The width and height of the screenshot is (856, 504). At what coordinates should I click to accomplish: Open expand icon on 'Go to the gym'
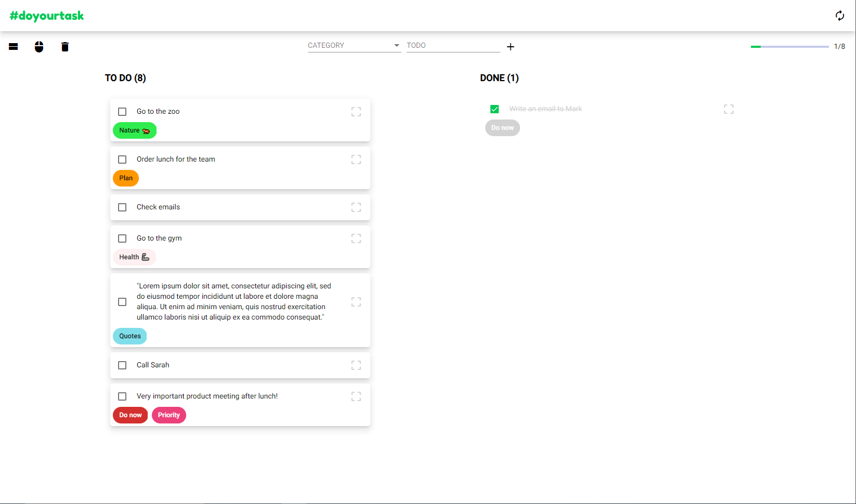pyautogui.click(x=356, y=238)
